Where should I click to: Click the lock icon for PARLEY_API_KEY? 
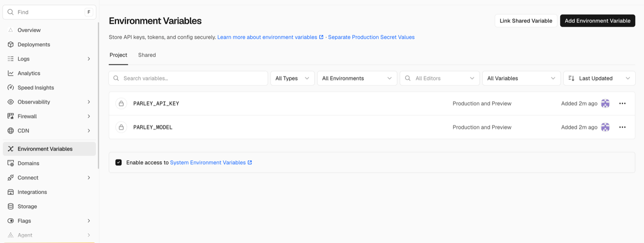121,104
